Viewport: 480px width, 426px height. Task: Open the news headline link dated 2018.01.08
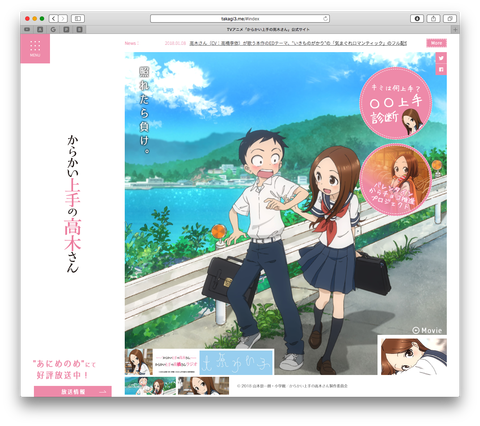coord(298,43)
